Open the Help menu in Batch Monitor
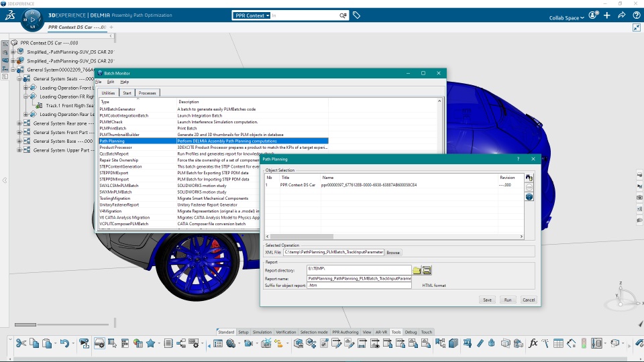The image size is (644, 362). tap(125, 82)
